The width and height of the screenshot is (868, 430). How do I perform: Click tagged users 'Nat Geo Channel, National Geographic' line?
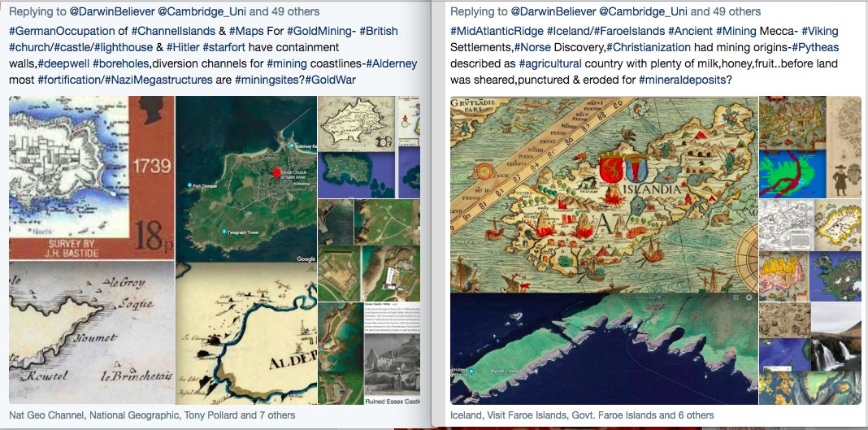pyautogui.click(x=152, y=415)
